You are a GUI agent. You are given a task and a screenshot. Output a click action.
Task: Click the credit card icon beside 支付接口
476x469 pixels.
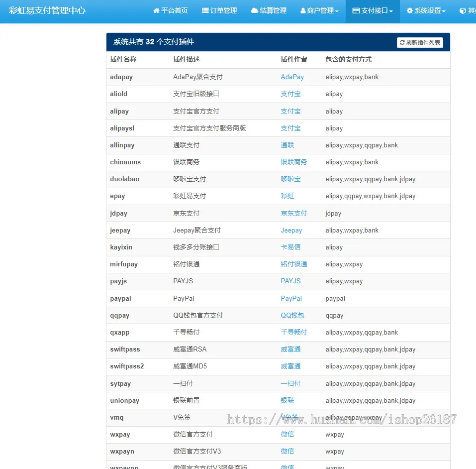(356, 10)
